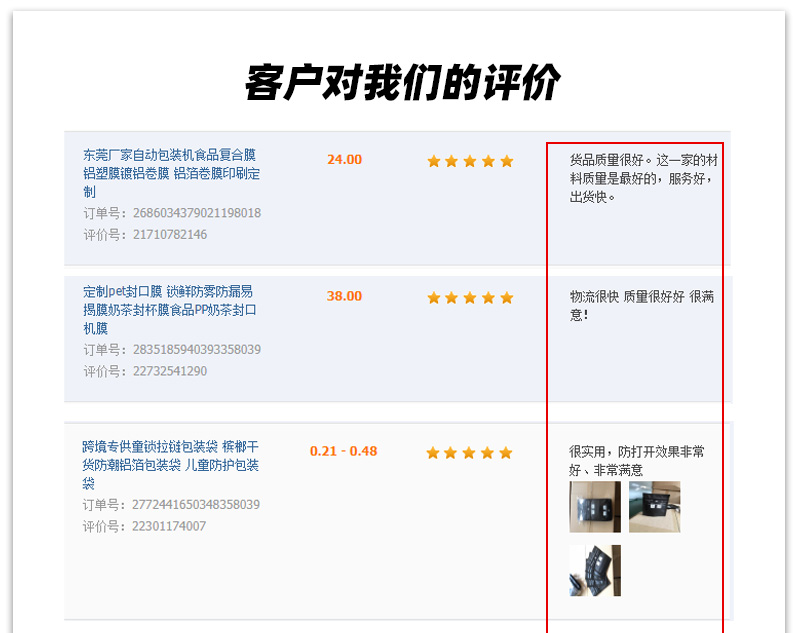View the first review photo thumbnail
The height and width of the screenshot is (633, 800).
(595, 507)
